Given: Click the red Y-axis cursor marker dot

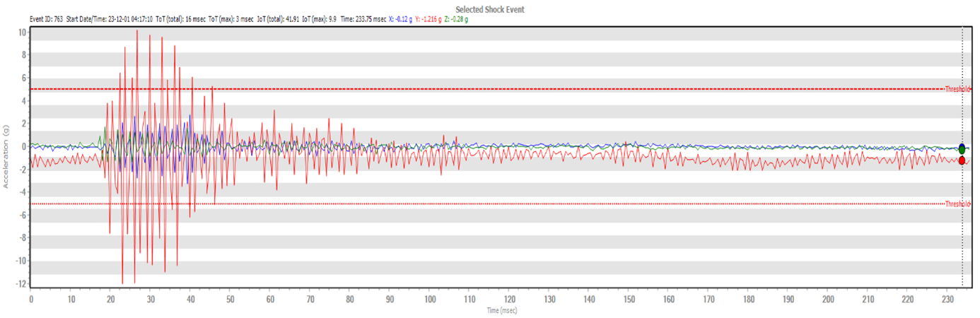Looking at the screenshot, I should 962,160.
